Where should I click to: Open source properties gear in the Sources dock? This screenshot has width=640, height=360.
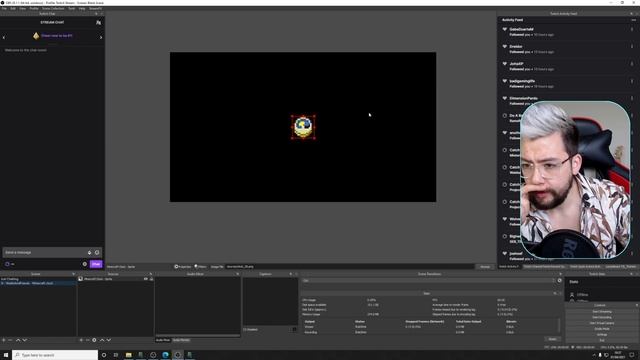pyautogui.click(x=94, y=340)
